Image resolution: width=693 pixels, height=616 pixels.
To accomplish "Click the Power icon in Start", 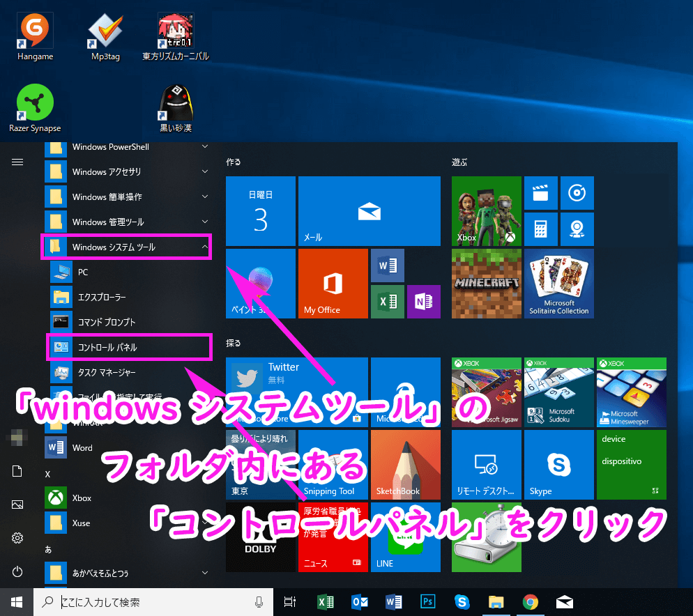I will (x=17, y=571).
